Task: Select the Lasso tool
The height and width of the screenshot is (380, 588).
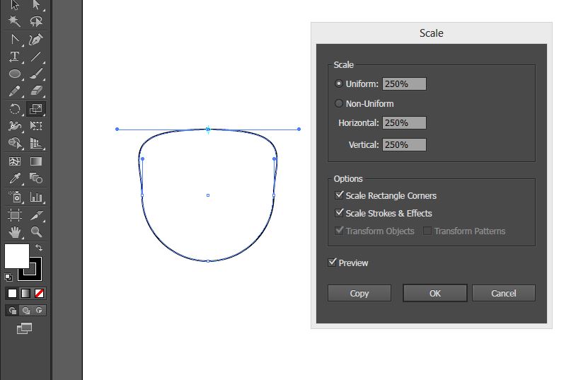Action: [x=36, y=21]
